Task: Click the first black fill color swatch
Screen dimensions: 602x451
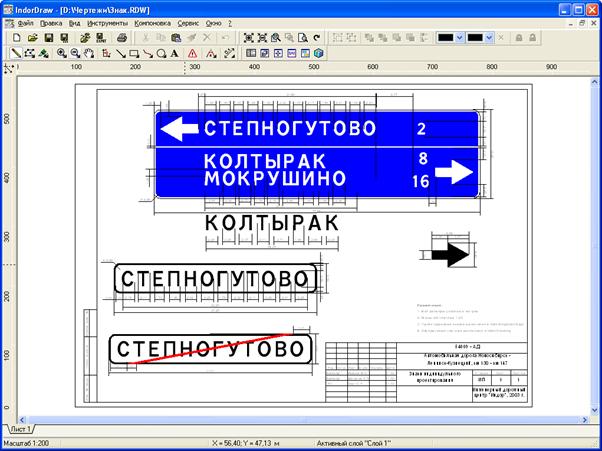Action: 445,37
